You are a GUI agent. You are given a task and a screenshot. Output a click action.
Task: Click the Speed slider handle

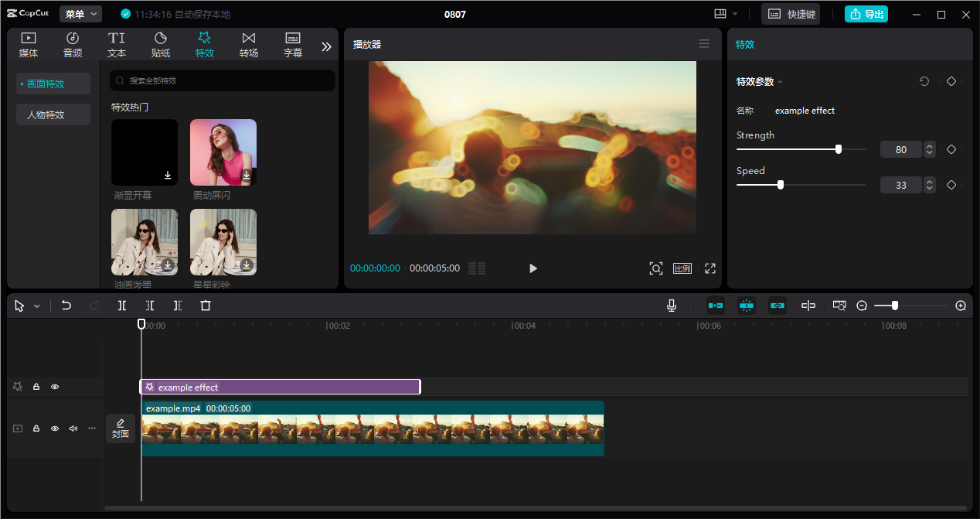coord(781,185)
